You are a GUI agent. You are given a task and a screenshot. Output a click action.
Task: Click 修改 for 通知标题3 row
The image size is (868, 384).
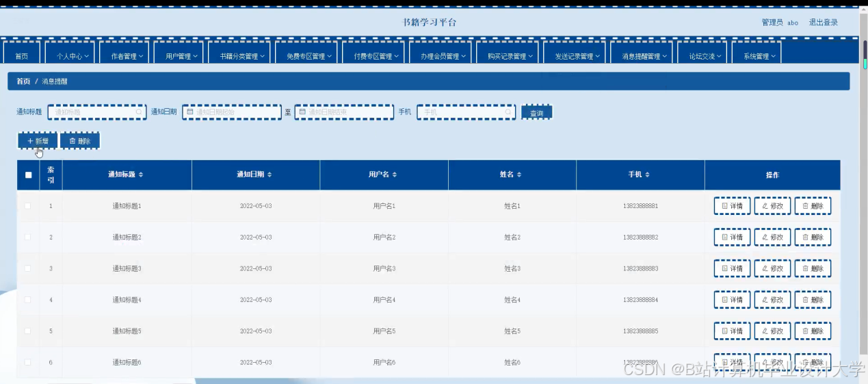772,269
